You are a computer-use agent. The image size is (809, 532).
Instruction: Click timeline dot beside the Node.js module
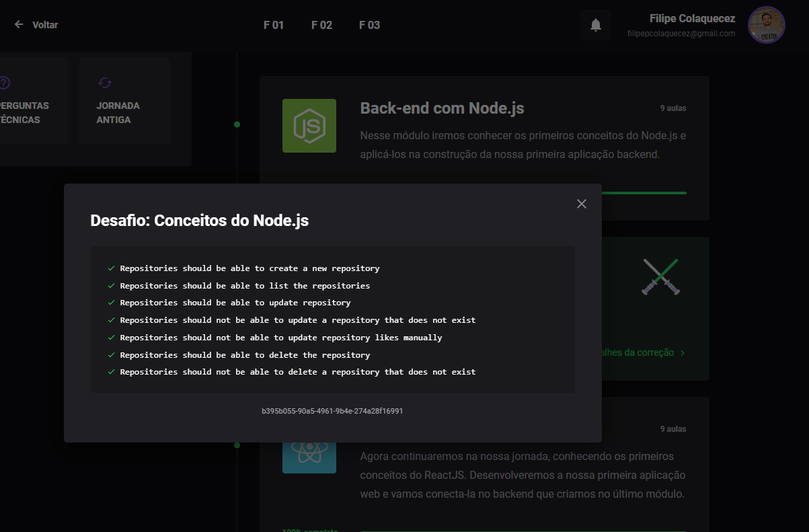[x=237, y=124]
